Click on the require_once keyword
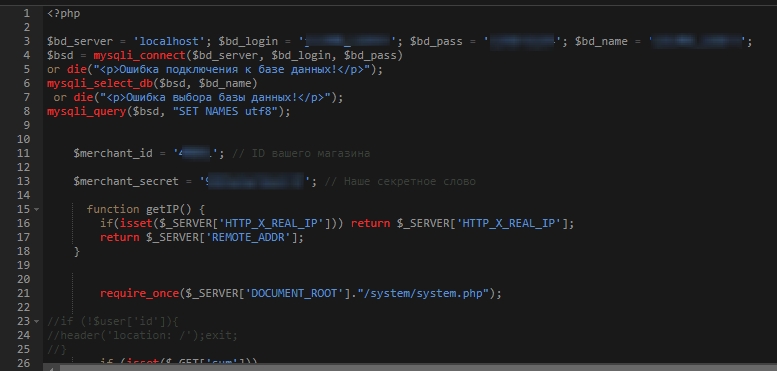The width and height of the screenshot is (777, 371). [x=139, y=294]
